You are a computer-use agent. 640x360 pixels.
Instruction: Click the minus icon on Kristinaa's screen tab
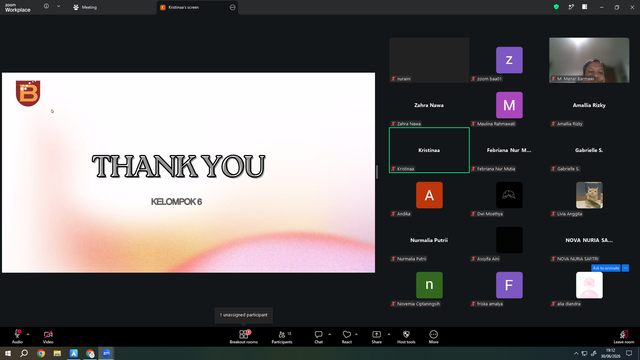click(x=233, y=7)
